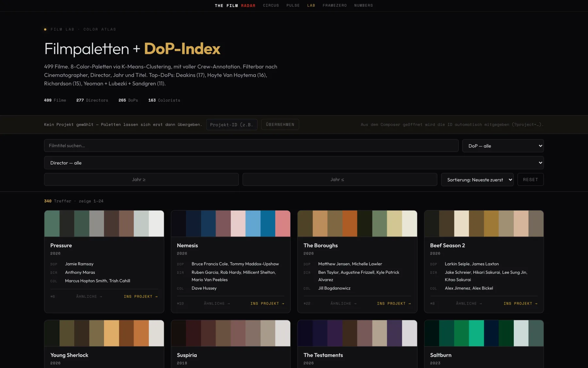Click ÄHNLICHE on the Pressure card
The height and width of the screenshot is (368, 588).
coord(89,297)
